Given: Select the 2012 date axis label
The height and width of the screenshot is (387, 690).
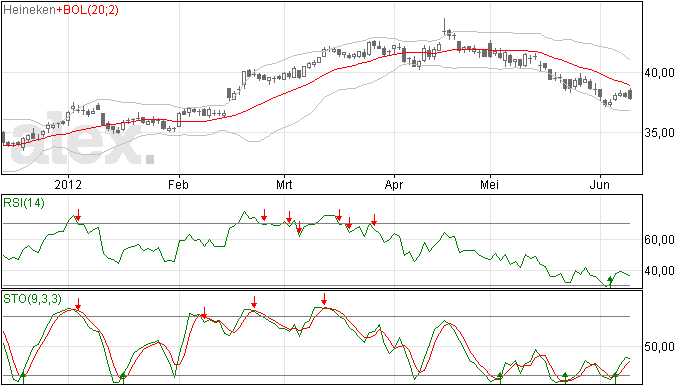Looking at the screenshot, I should click(68, 184).
